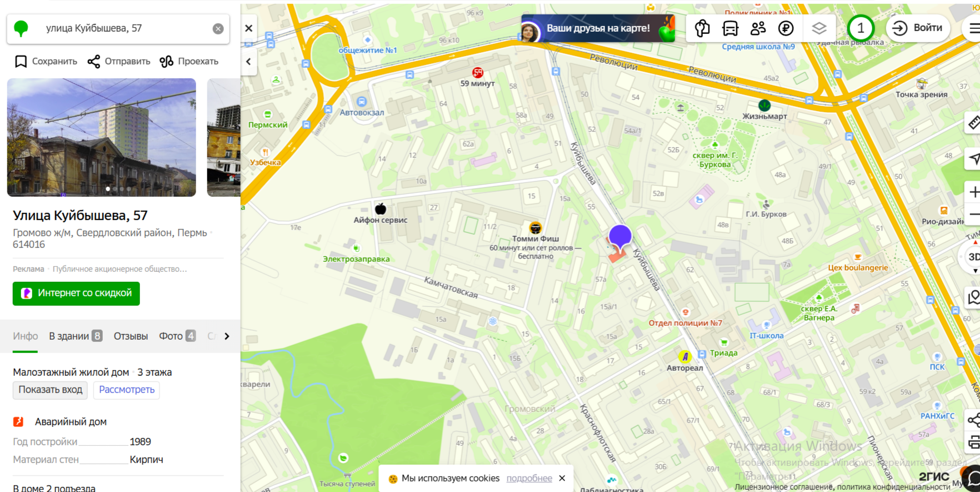The height and width of the screenshot is (492, 980).
Task: Clear the address search field
Action: 218,28
